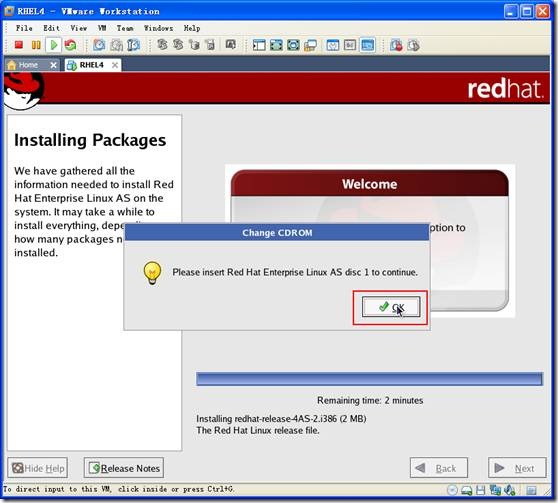Click the Remaining time: 2 minutes text
The image size is (558, 503).
click(370, 400)
